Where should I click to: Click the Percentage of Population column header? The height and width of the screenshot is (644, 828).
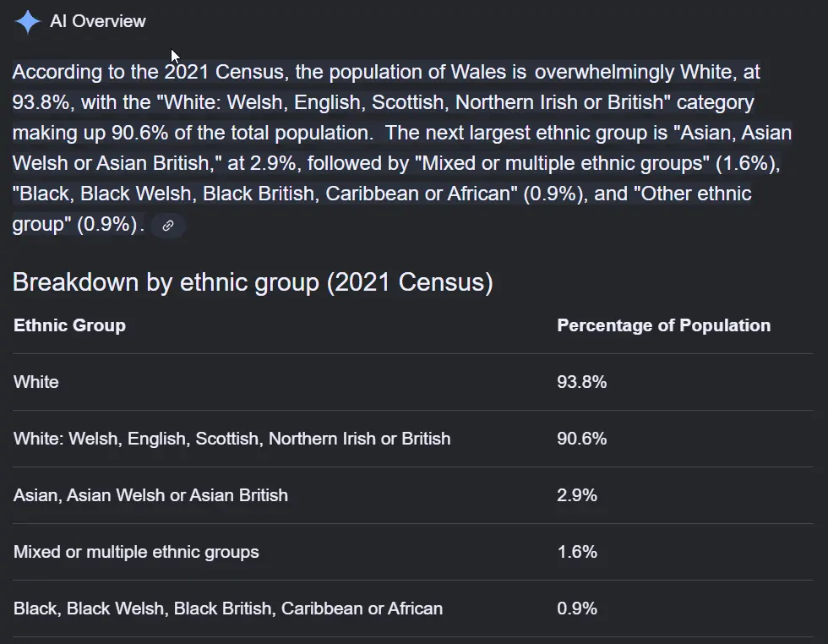pyautogui.click(x=663, y=325)
